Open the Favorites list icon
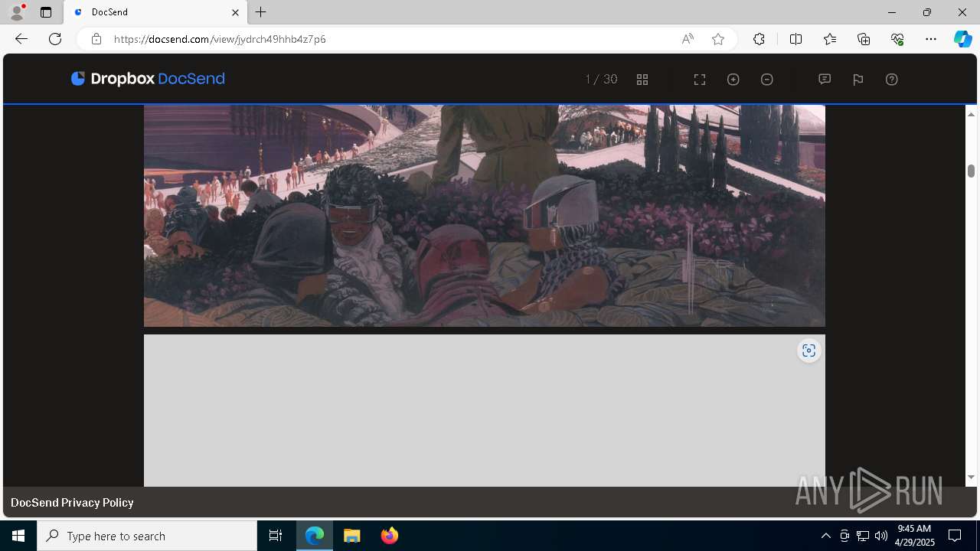Image resolution: width=980 pixels, height=551 pixels. coord(830,39)
